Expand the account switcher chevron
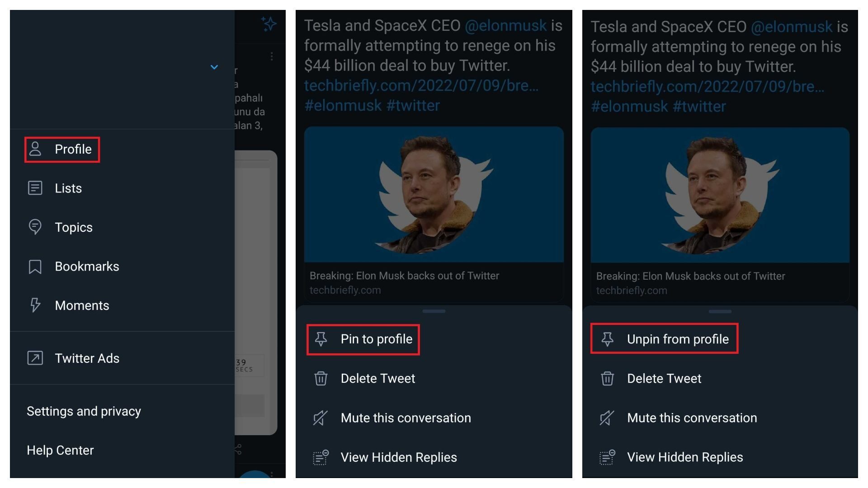868x488 pixels. 214,67
